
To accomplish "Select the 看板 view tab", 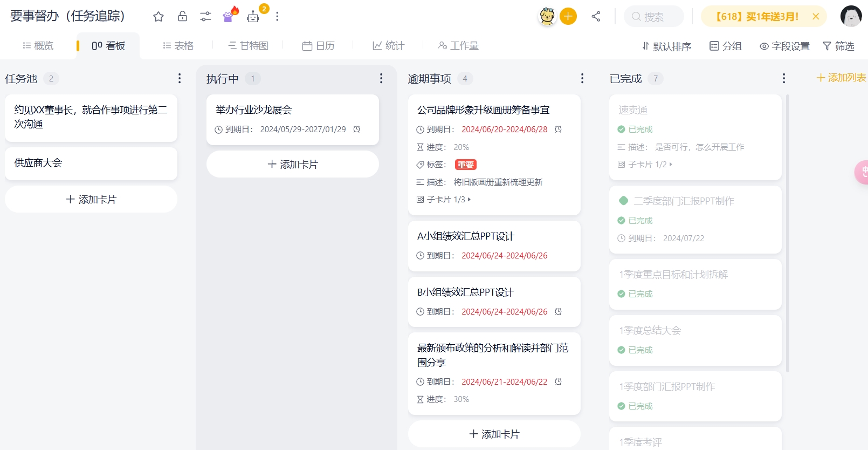I will coord(108,46).
